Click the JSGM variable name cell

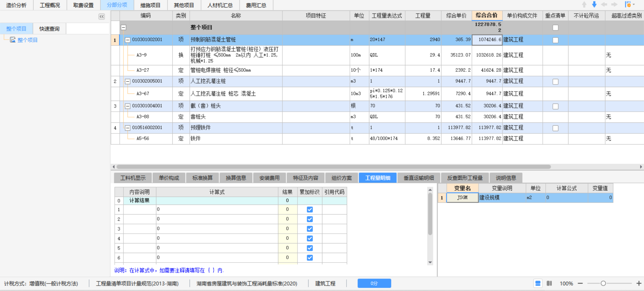(x=462, y=198)
